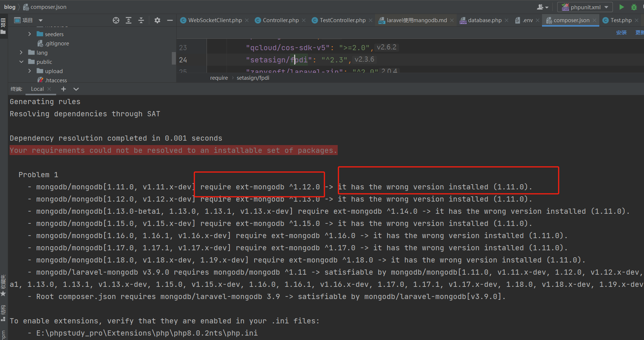
Task: Click the locate-in-project target icon
Action: point(116,20)
